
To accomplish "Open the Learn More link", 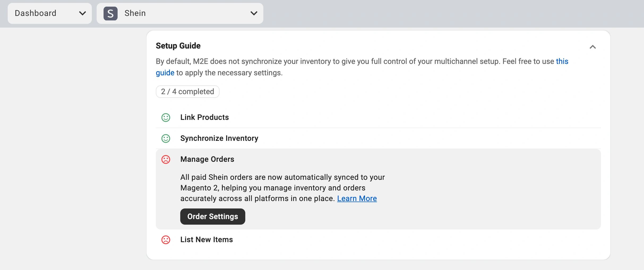I will click(x=357, y=198).
